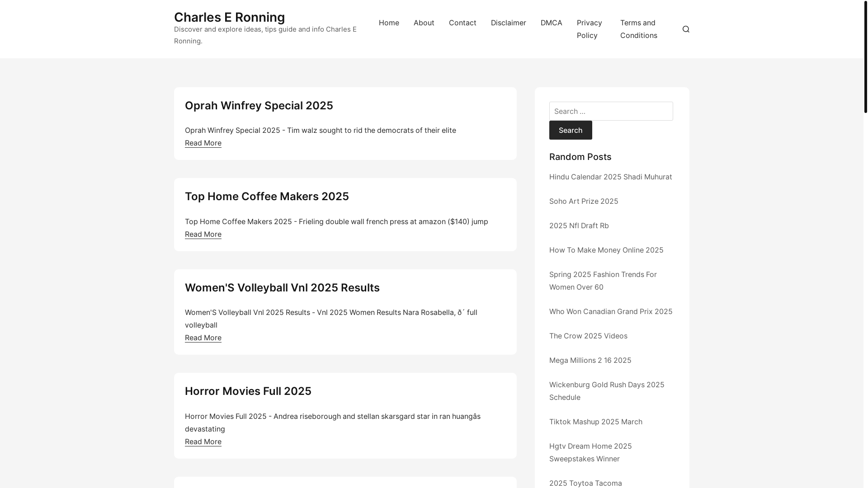
Task: Open Hindu Calendar 2025 Shadi Muhurat link
Action: (610, 177)
